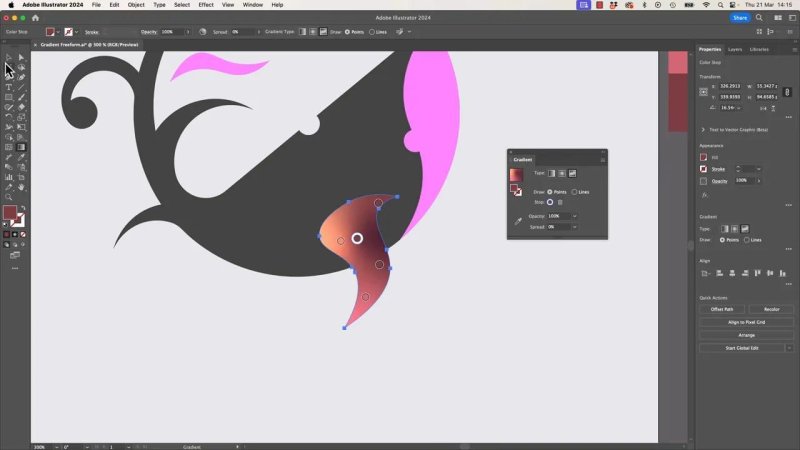Choose Linear gradient type in Gradient panel

pos(552,173)
